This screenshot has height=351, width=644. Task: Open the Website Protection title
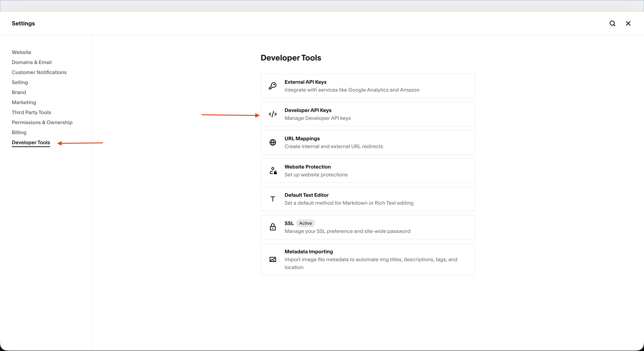tap(308, 167)
